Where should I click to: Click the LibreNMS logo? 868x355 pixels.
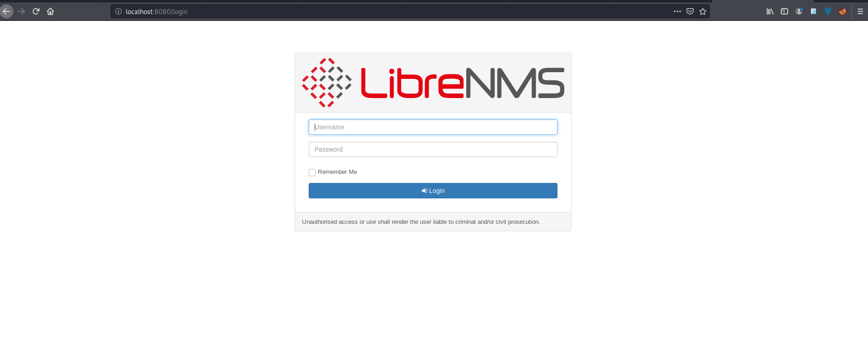[x=433, y=83]
